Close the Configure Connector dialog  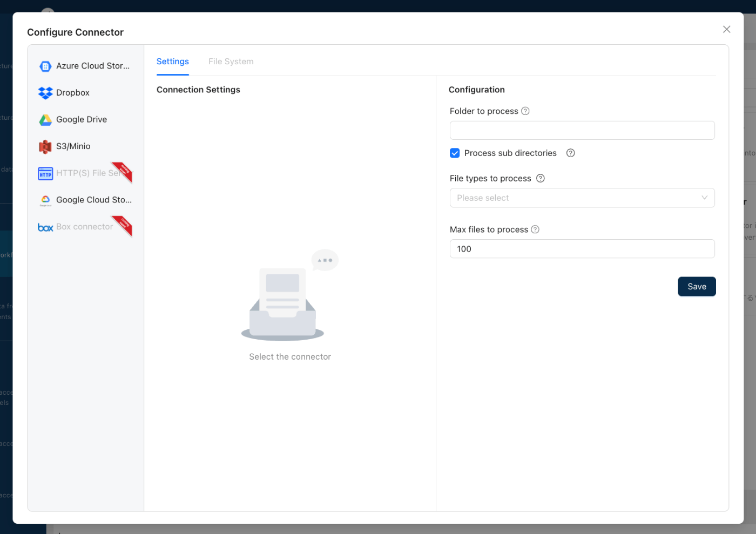coord(726,29)
